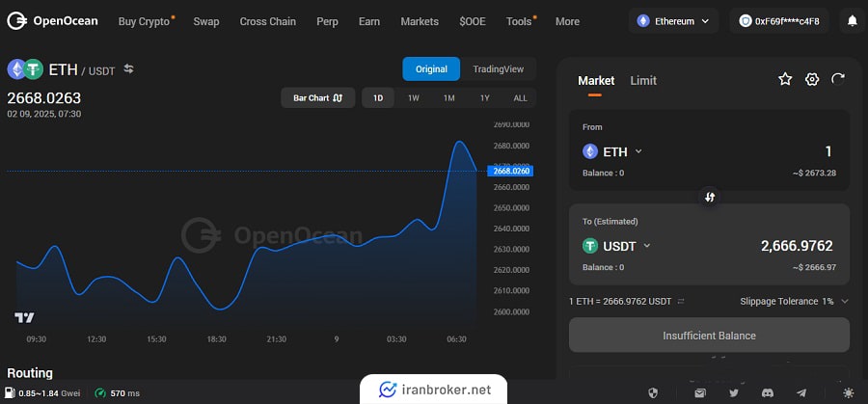Click the ETH token icon in From box
This screenshot has height=404, width=868.
(590, 151)
